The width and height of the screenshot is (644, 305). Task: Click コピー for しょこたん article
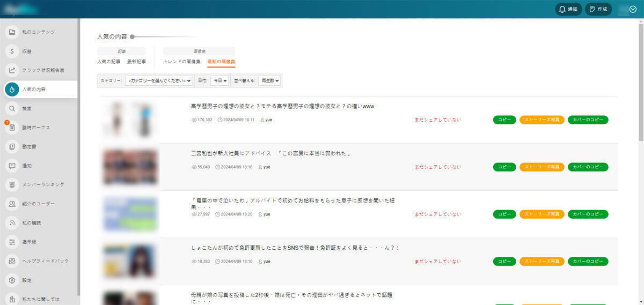coord(504,262)
